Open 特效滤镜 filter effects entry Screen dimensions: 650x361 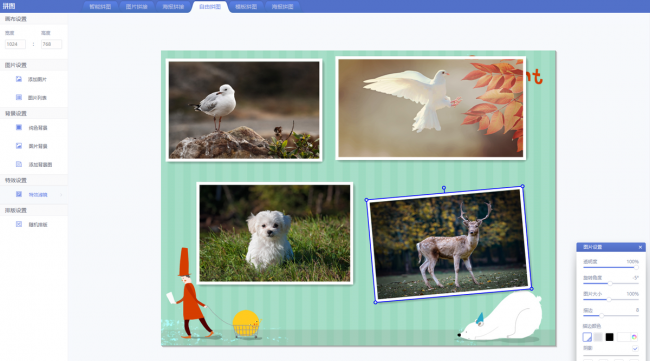(34, 194)
